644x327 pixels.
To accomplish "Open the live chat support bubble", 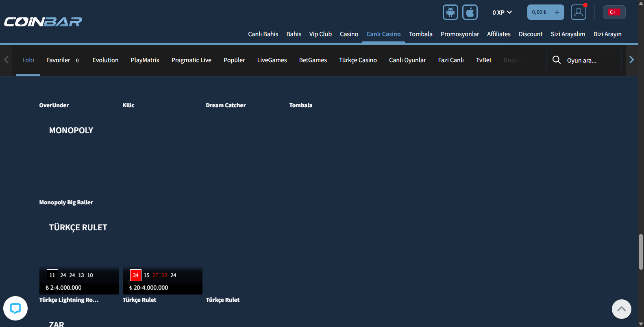I will 15,308.
